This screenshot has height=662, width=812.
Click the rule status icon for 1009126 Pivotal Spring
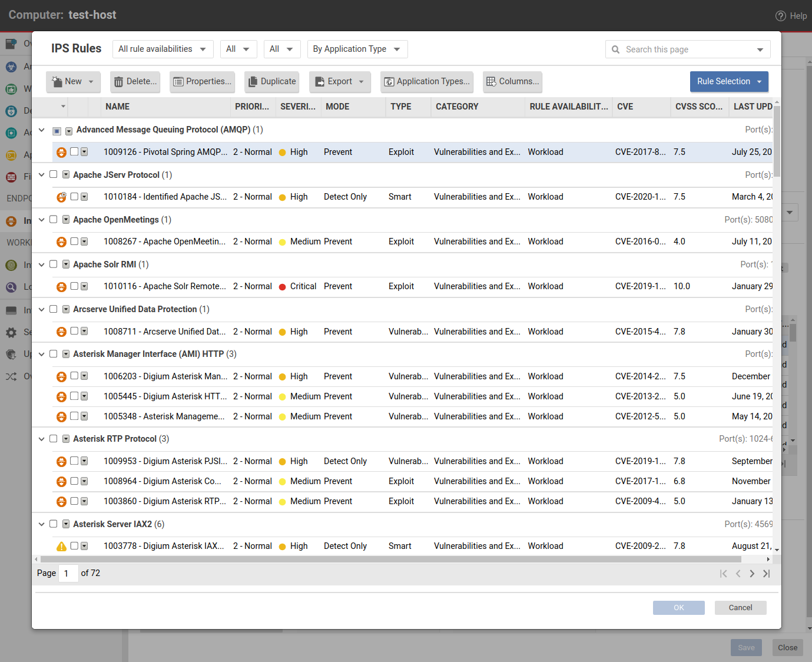pos(61,153)
